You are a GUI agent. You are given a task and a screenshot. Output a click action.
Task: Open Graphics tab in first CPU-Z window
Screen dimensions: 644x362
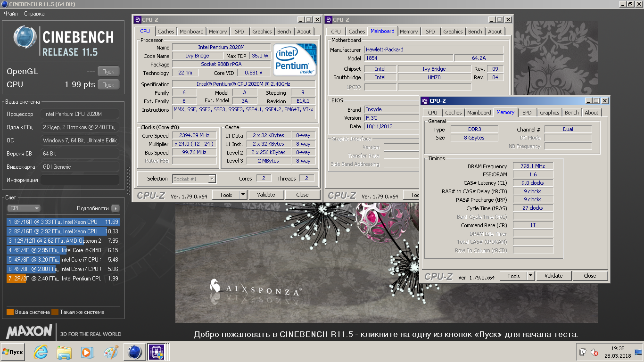click(x=262, y=32)
